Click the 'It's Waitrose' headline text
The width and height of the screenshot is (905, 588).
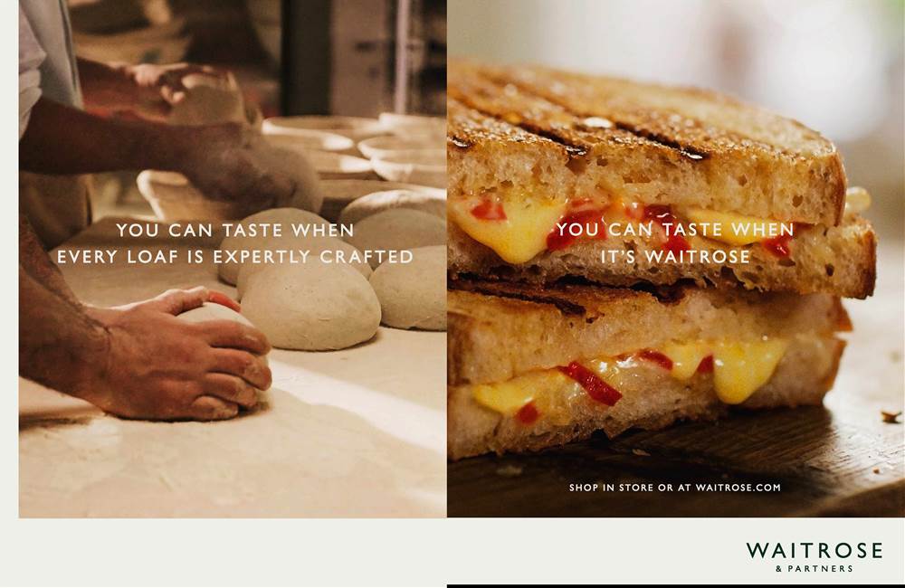675,257
